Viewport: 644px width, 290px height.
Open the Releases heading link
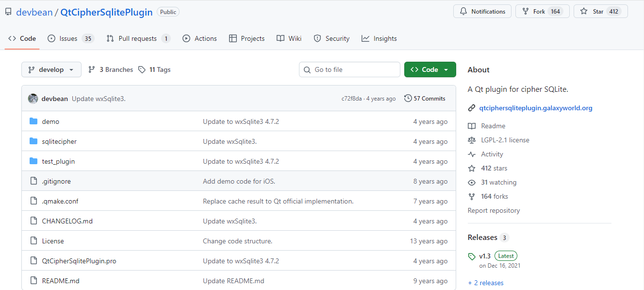pyautogui.click(x=482, y=237)
